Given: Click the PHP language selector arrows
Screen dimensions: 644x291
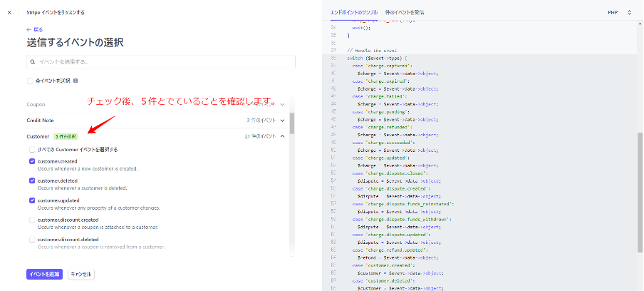Looking at the screenshot, I should pyautogui.click(x=629, y=13).
